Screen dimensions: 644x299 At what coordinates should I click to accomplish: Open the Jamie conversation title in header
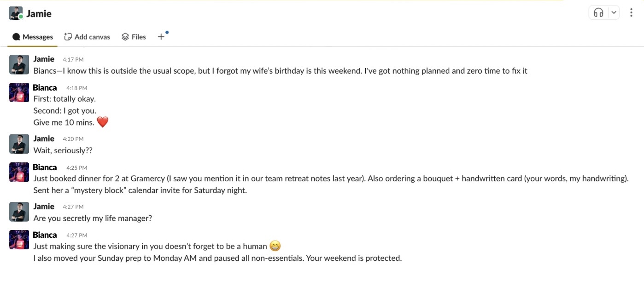click(39, 14)
